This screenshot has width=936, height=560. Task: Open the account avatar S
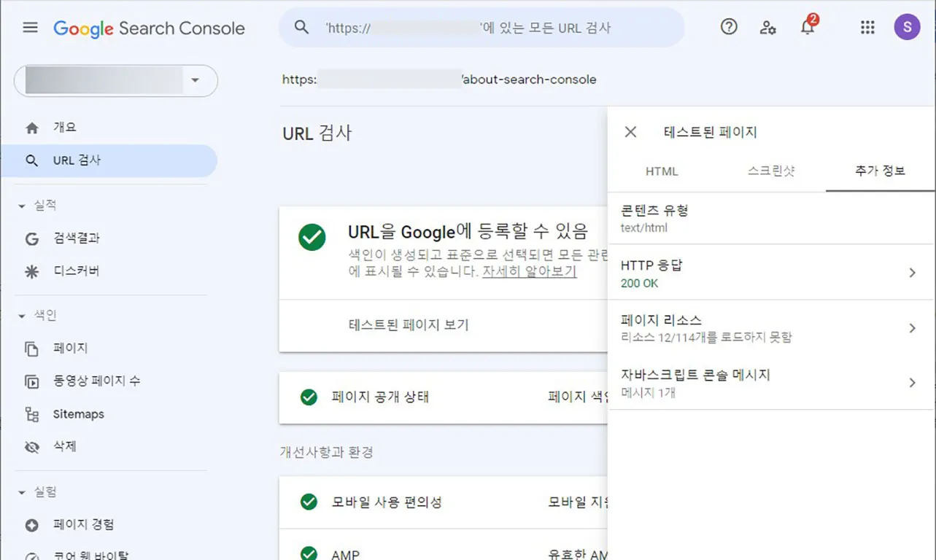coord(907,28)
